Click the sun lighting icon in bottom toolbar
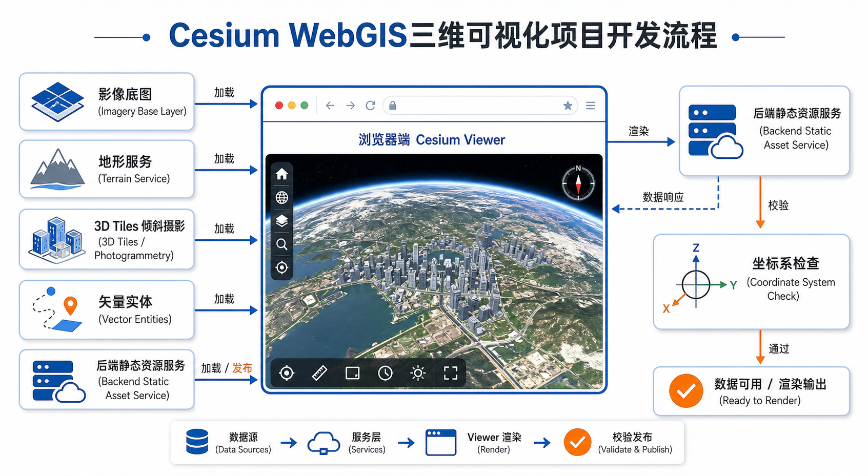The width and height of the screenshot is (868, 476). 418,373
